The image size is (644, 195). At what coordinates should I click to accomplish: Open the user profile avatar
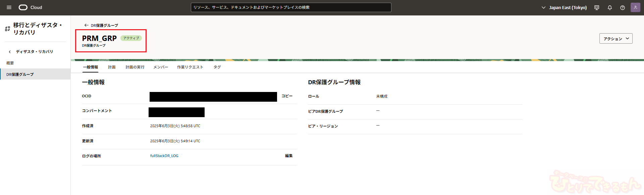[x=635, y=7]
